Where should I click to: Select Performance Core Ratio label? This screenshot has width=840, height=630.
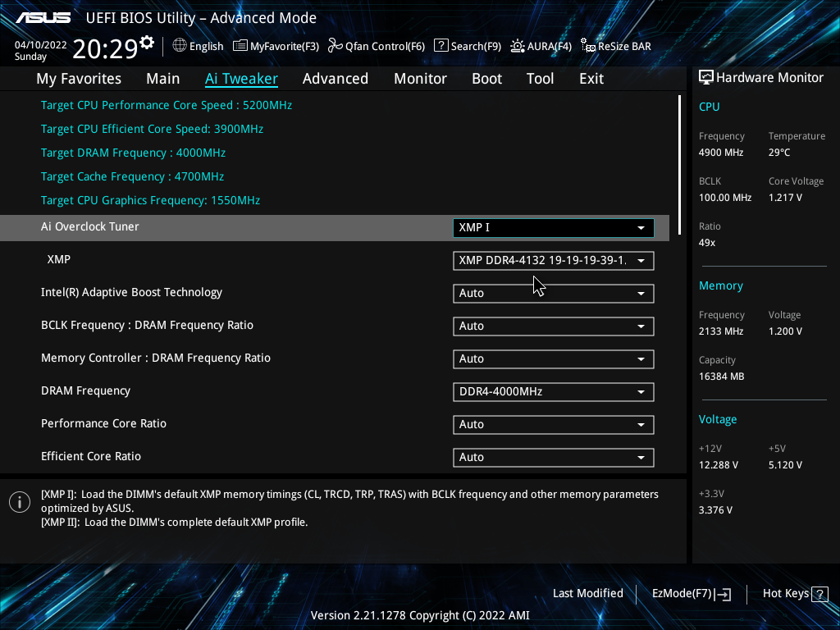(x=104, y=424)
